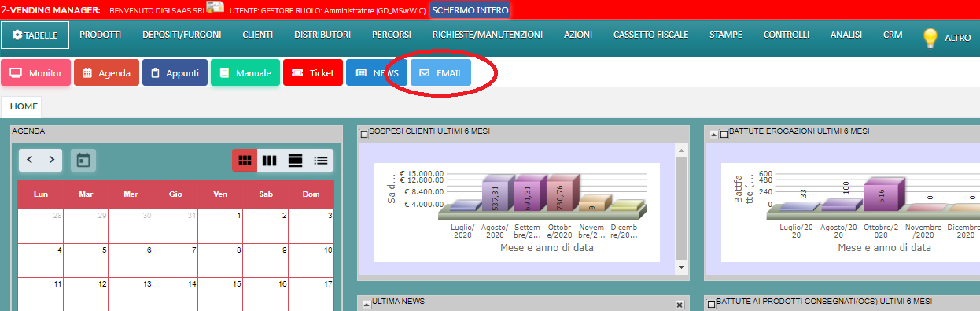Open the Depositi/Furgoni menu
Image resolution: width=980 pixels, height=311 pixels.
[182, 35]
